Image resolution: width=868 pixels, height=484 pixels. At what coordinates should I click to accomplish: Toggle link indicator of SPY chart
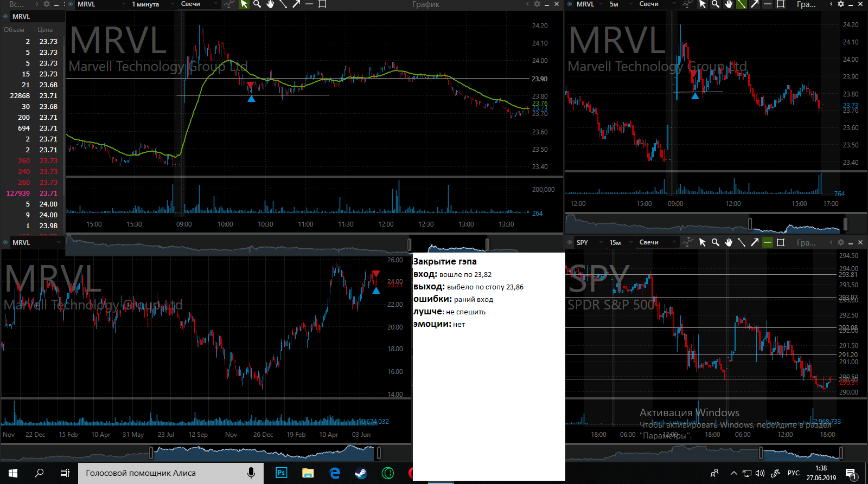(x=570, y=242)
